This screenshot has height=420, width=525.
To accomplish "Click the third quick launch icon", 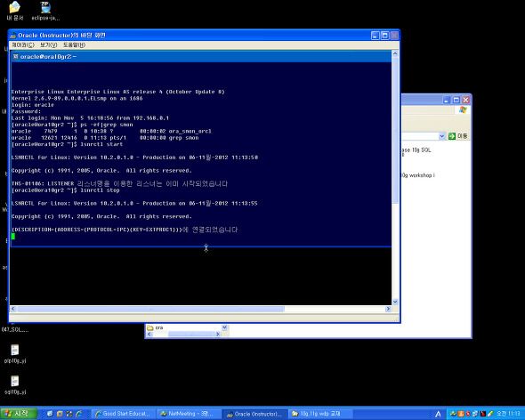I will pos(69,414).
